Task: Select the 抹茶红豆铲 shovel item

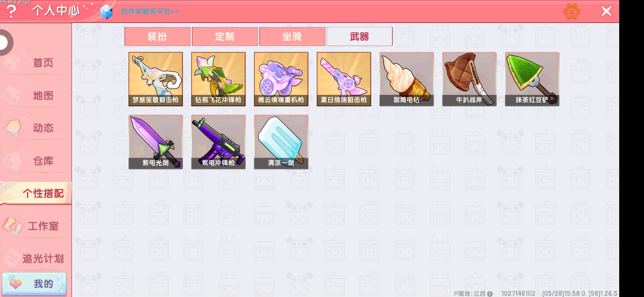Action: [532, 79]
